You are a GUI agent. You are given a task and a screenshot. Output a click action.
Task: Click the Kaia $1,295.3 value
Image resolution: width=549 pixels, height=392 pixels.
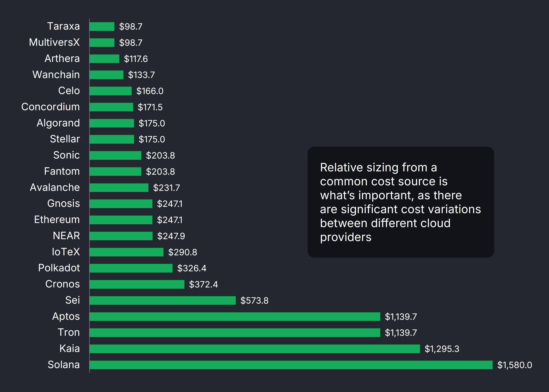point(442,349)
